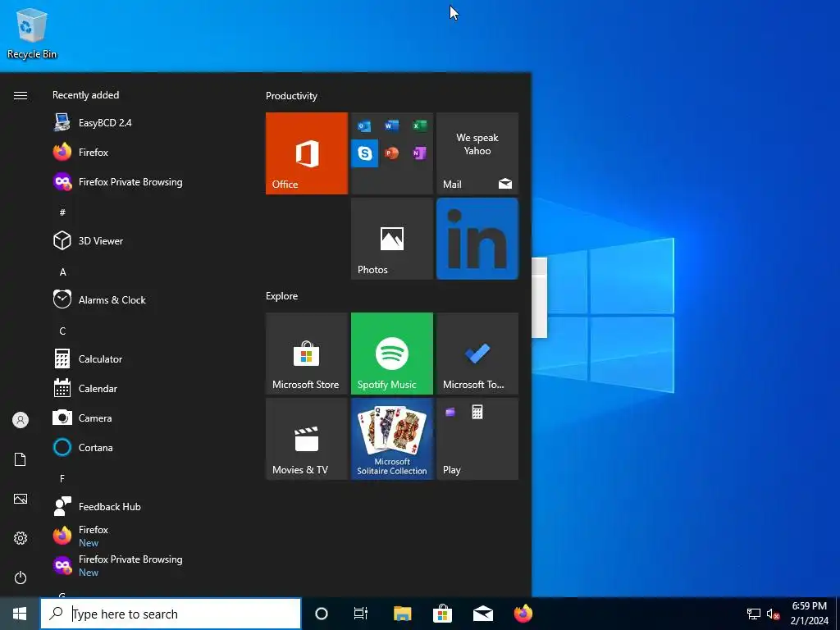Open the Movies & TV tile
840x630 pixels.
point(307,439)
